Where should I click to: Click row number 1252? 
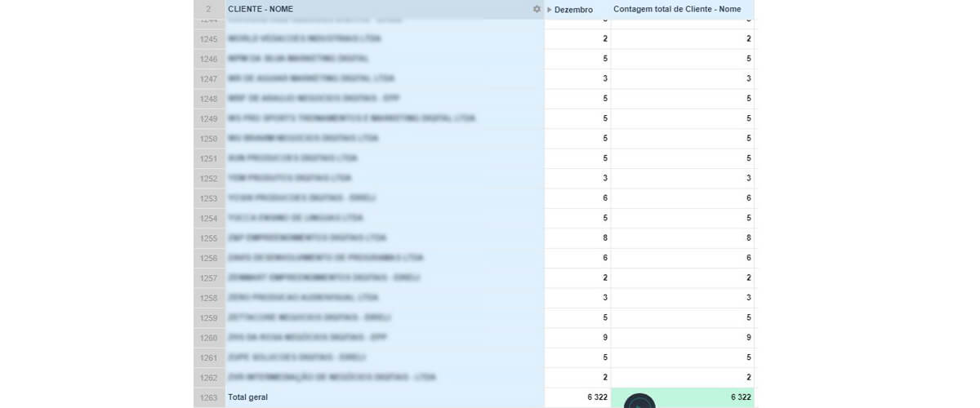pyautogui.click(x=209, y=179)
